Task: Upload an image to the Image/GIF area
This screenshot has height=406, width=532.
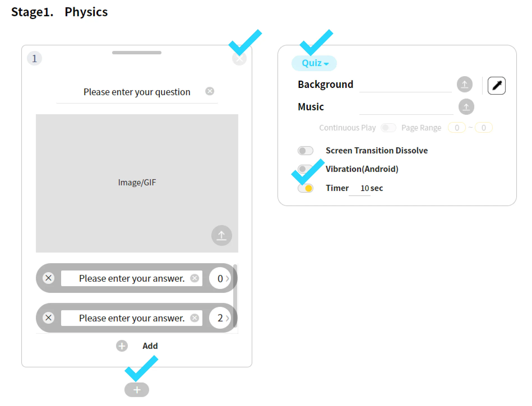Action: click(221, 235)
